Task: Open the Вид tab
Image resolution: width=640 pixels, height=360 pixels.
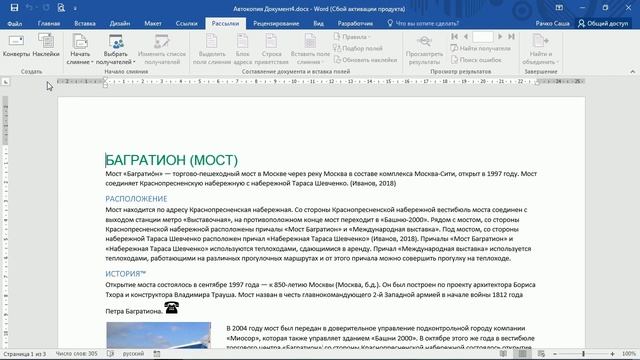Action: (318, 24)
